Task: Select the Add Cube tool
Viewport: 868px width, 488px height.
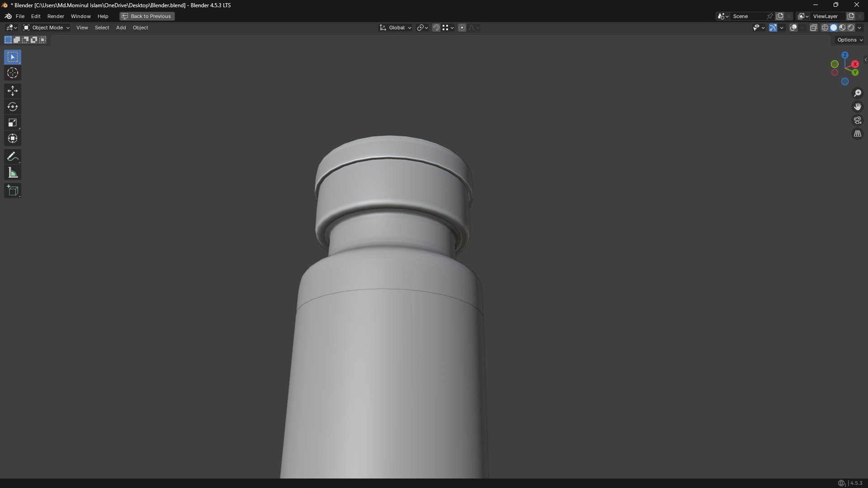Action: click(x=13, y=191)
